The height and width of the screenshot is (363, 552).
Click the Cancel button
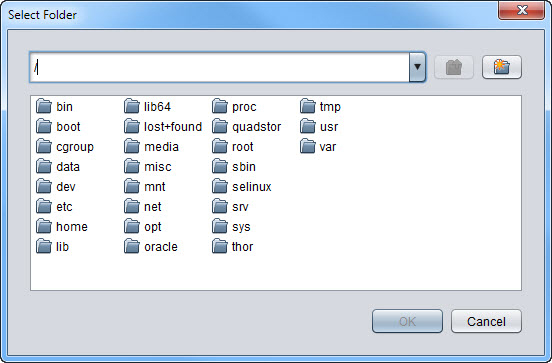click(486, 321)
